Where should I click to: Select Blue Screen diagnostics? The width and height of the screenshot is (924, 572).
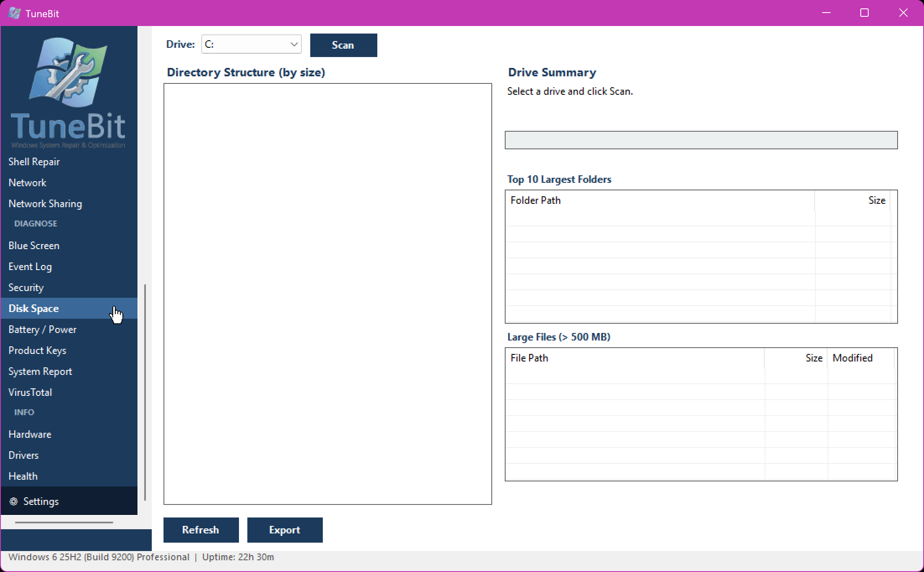pyautogui.click(x=69, y=245)
